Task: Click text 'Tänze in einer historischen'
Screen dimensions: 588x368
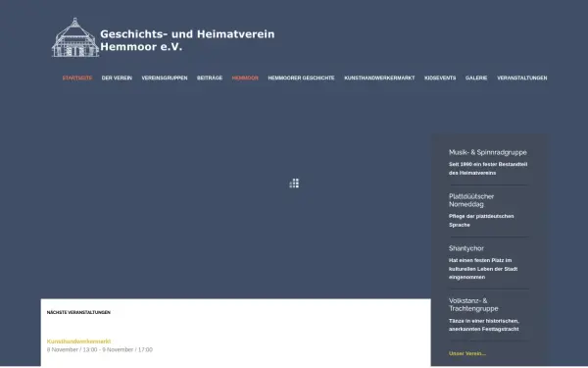Action: [484, 321]
